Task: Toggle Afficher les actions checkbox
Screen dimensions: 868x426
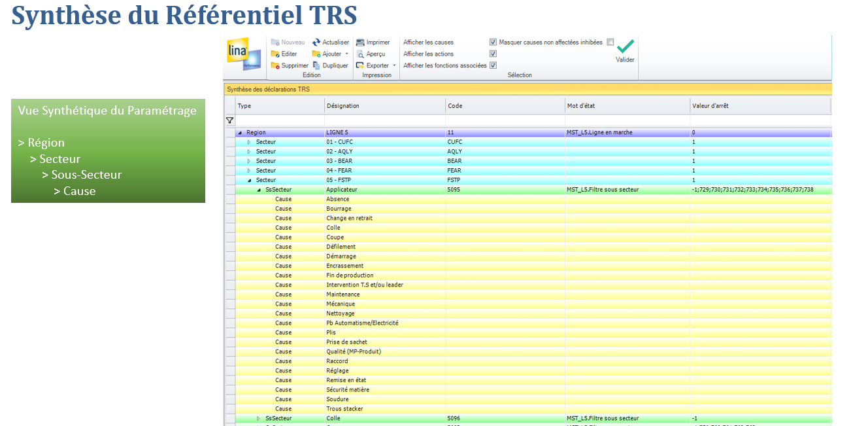Action: tap(493, 54)
